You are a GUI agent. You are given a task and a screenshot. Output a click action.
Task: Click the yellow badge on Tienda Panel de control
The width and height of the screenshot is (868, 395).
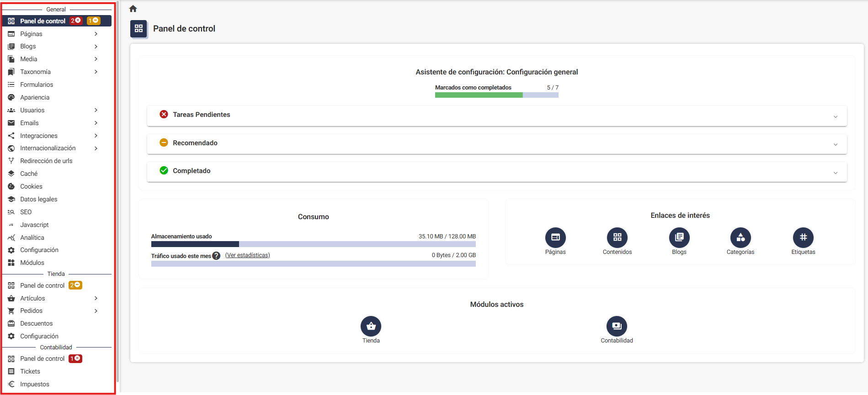point(75,285)
